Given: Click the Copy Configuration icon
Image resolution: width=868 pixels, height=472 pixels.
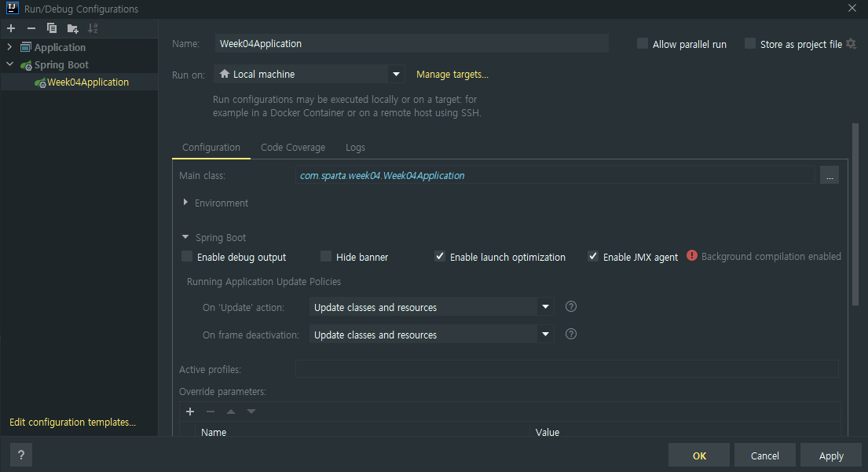Looking at the screenshot, I should pos(52,28).
